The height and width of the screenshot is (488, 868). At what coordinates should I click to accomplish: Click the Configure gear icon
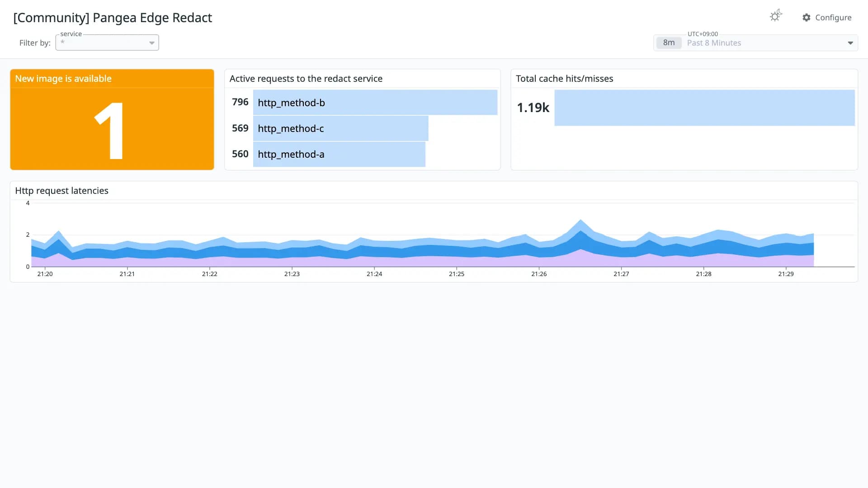(x=807, y=18)
